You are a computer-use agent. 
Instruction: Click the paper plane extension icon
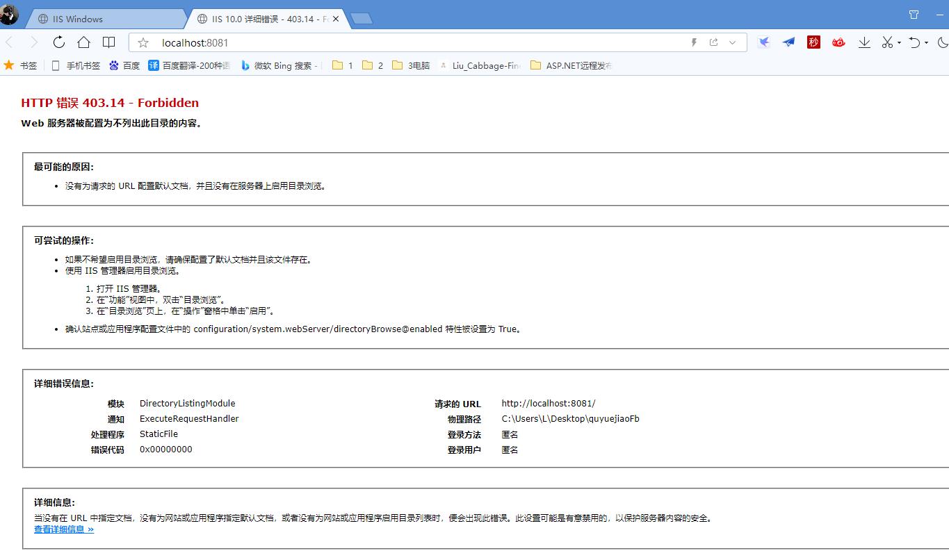(x=788, y=42)
